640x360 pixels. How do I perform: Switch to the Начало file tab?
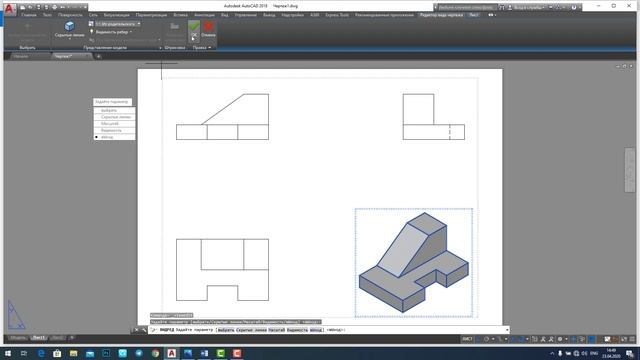click(x=20, y=56)
